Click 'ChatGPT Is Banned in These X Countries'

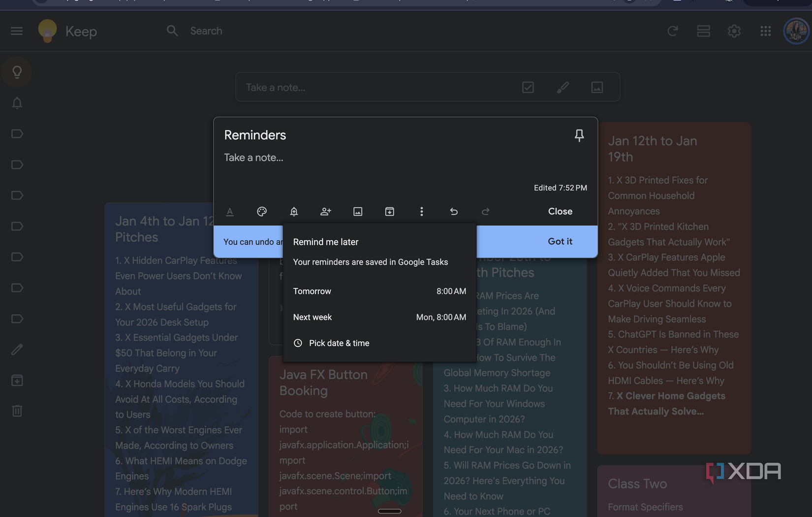(x=673, y=342)
